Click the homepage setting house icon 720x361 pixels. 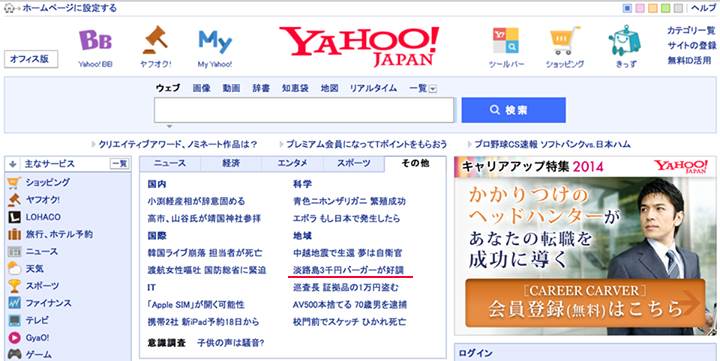[x=9, y=8]
